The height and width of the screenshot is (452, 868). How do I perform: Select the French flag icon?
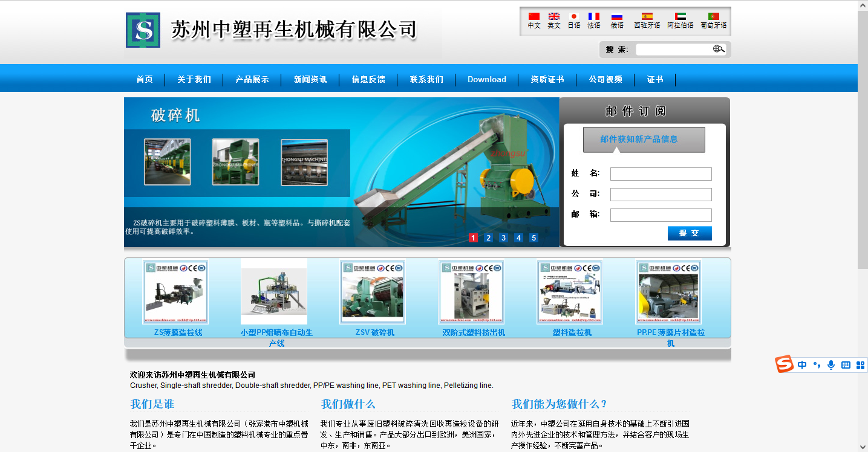click(594, 16)
